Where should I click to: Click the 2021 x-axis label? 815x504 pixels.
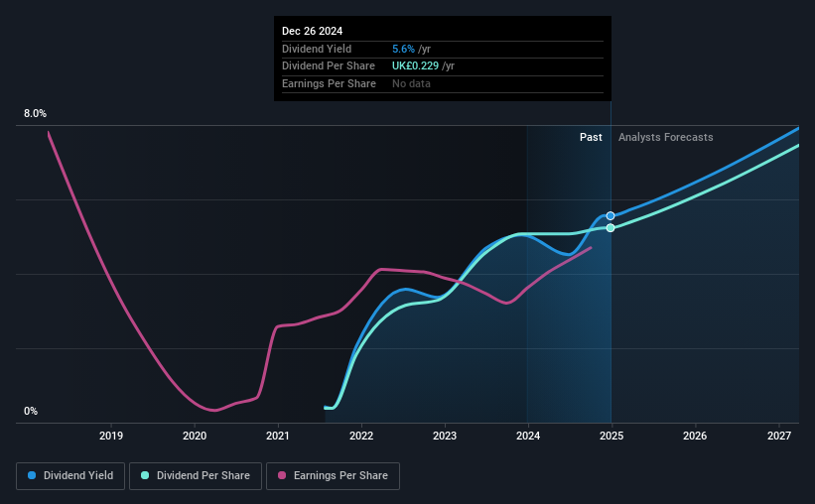tap(278, 436)
